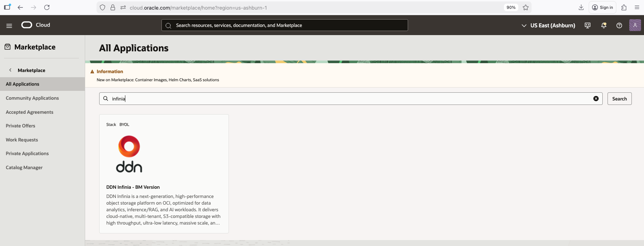Reload the page
The width and height of the screenshot is (644, 246).
(47, 7)
